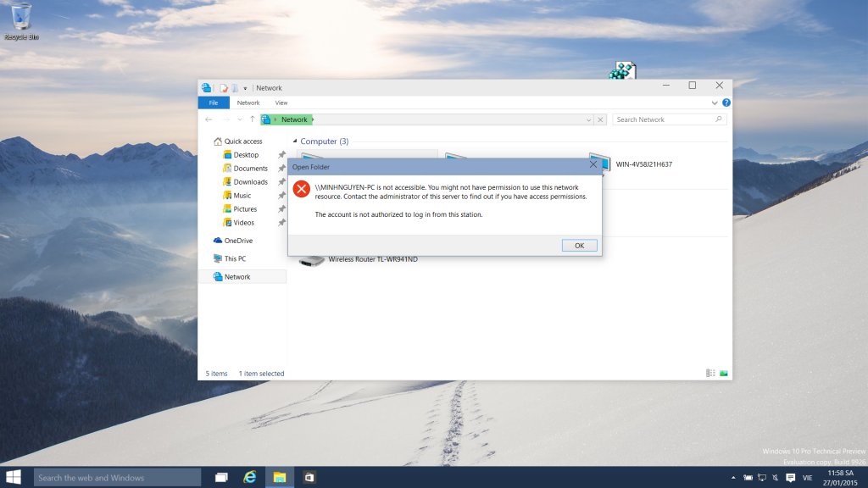868x488 pixels.
Task: Click File Explorer taskbar icon
Action: [280, 478]
